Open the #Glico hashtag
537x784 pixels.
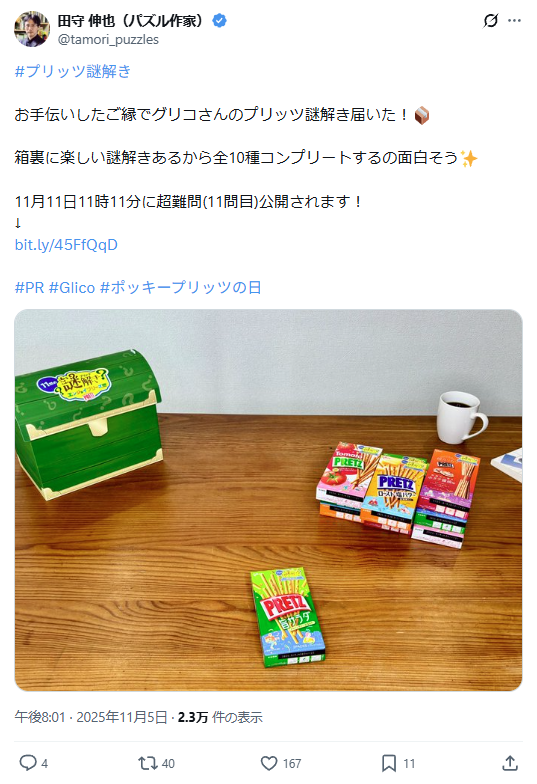point(72,288)
